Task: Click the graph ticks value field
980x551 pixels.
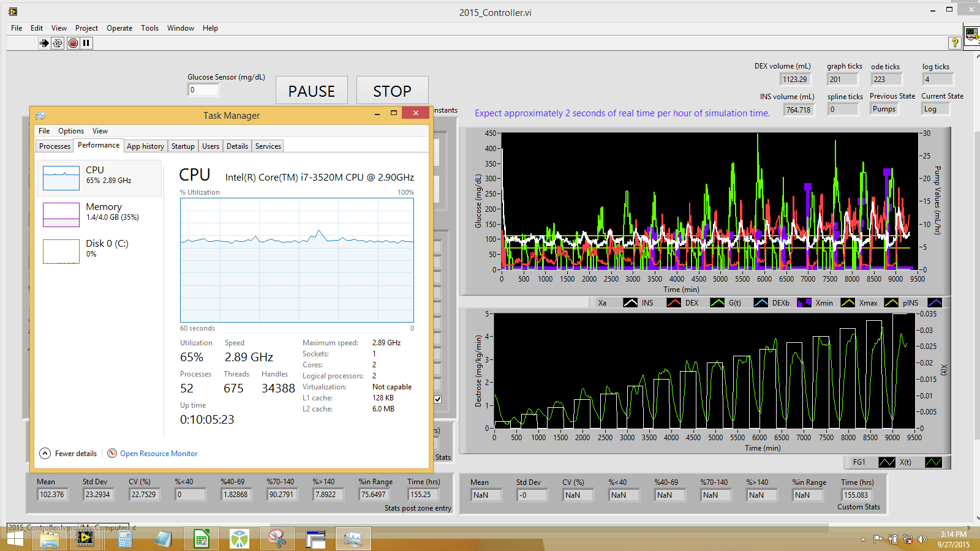Action: 843,79
